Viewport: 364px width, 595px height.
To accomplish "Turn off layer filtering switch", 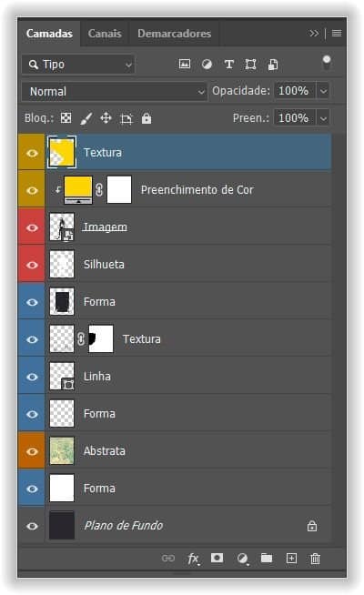I will pos(327,62).
